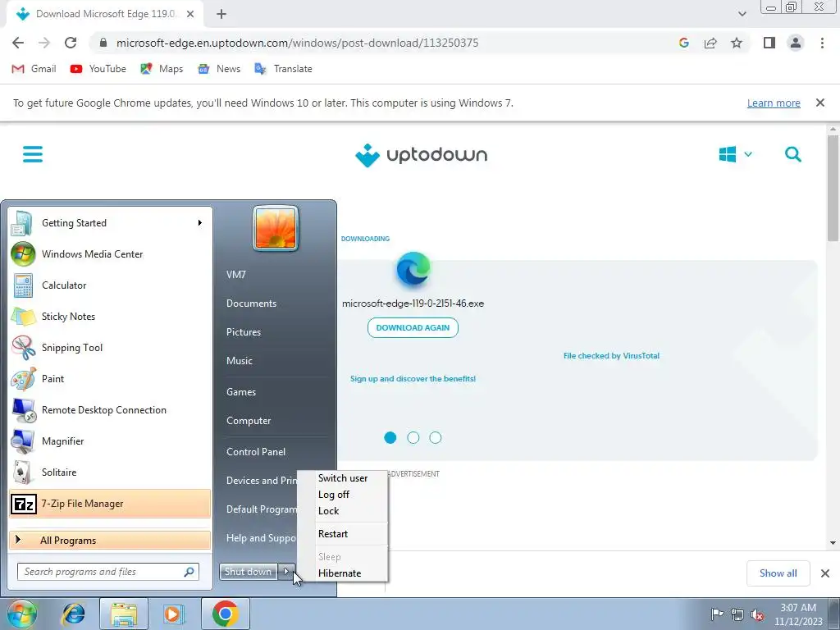Open Windows Media Player from taskbar

tap(172, 614)
